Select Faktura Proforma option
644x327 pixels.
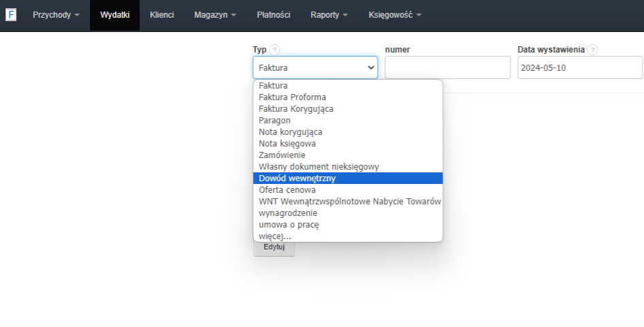348,97
